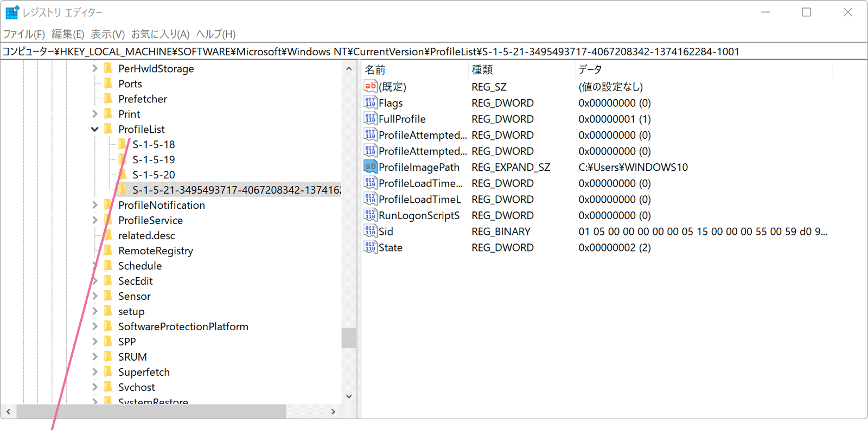The height and width of the screenshot is (430, 868).
Task: Click the tree horizontal scrollbar thumb
Action: pyautogui.click(x=151, y=412)
